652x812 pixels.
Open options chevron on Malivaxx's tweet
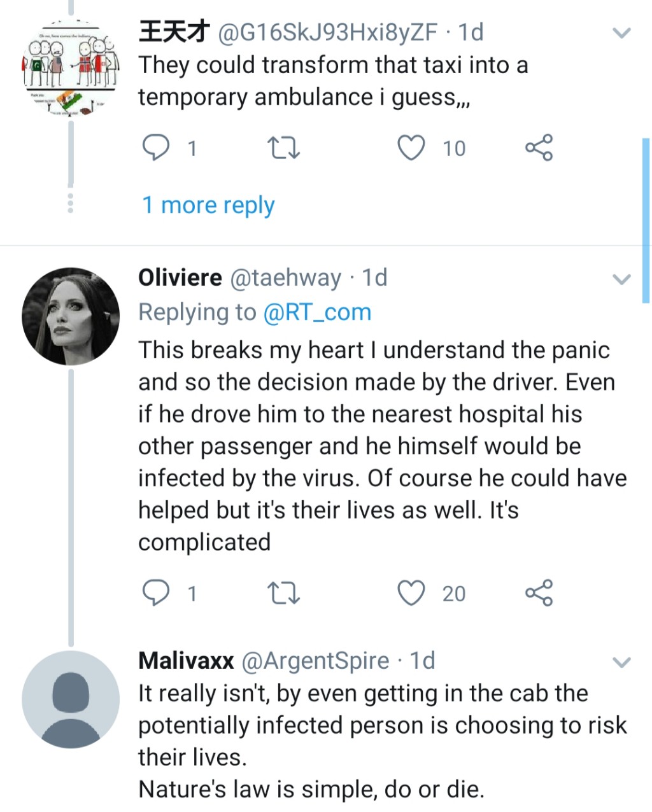pos(621,662)
